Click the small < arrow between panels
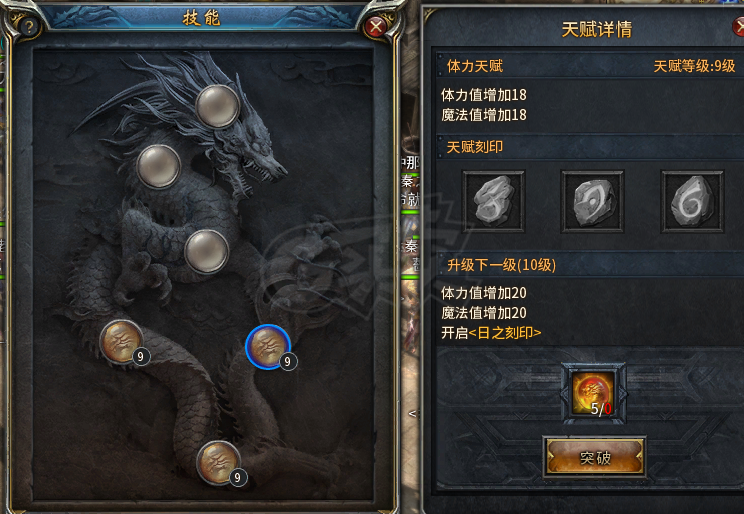The height and width of the screenshot is (514, 744). (x=412, y=413)
